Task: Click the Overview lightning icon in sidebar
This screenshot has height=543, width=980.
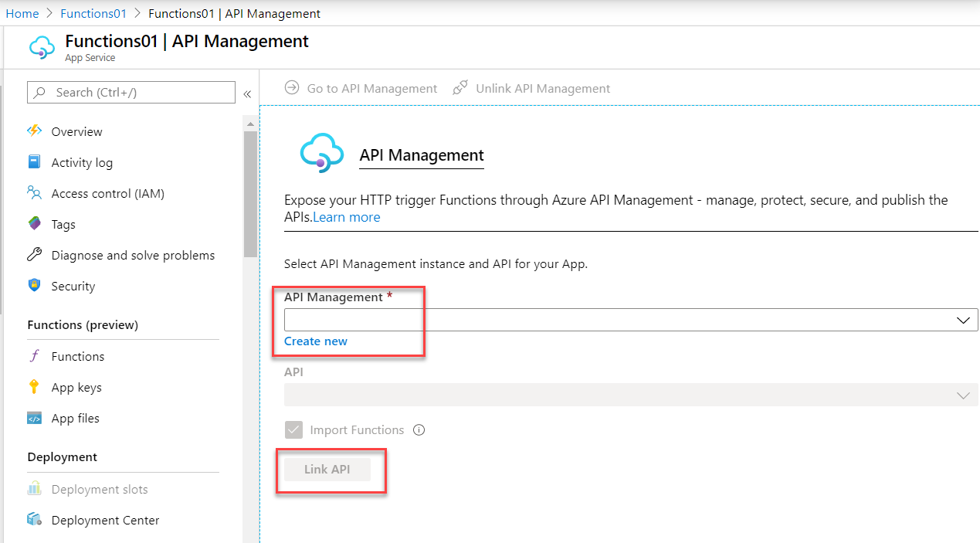Action: (x=34, y=131)
